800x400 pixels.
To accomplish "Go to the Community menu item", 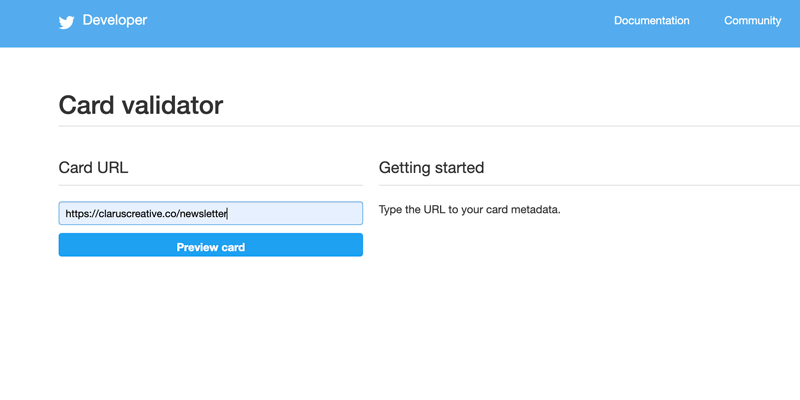I will pos(753,20).
